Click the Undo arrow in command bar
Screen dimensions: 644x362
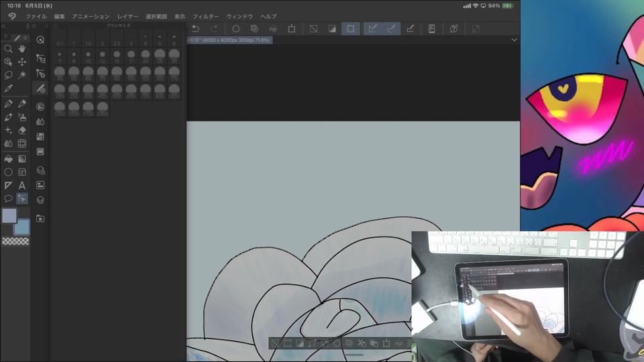pyautogui.click(x=196, y=29)
